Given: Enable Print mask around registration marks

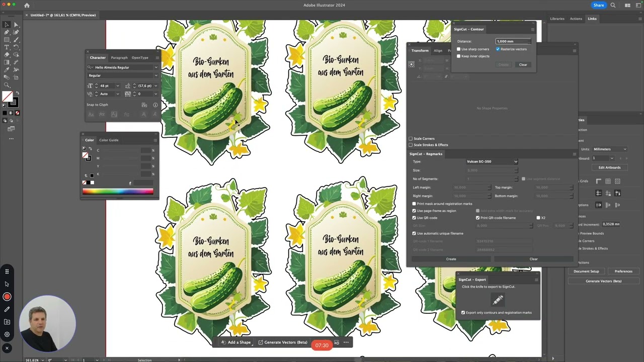Looking at the screenshot, I should pos(414,204).
